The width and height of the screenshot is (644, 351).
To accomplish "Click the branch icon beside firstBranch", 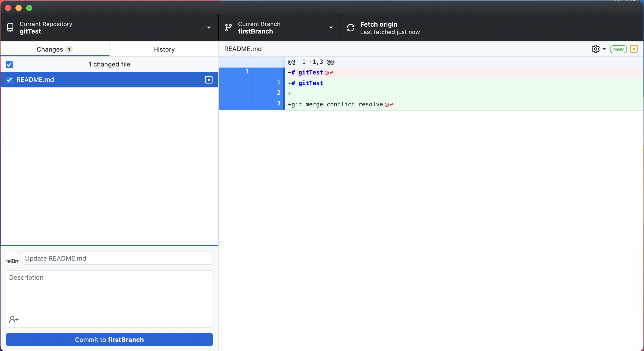I will [228, 28].
